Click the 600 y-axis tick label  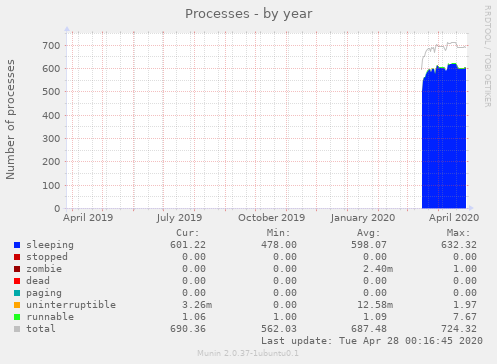point(51,69)
